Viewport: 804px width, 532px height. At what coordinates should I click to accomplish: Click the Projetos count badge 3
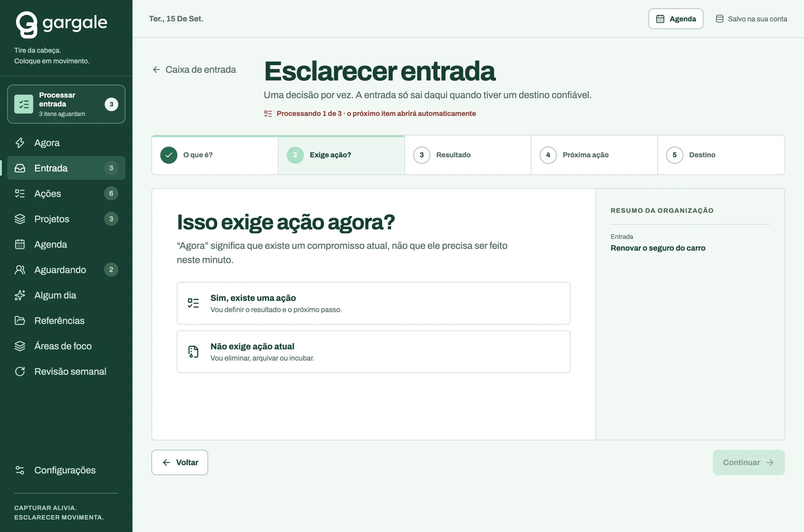coord(111,219)
